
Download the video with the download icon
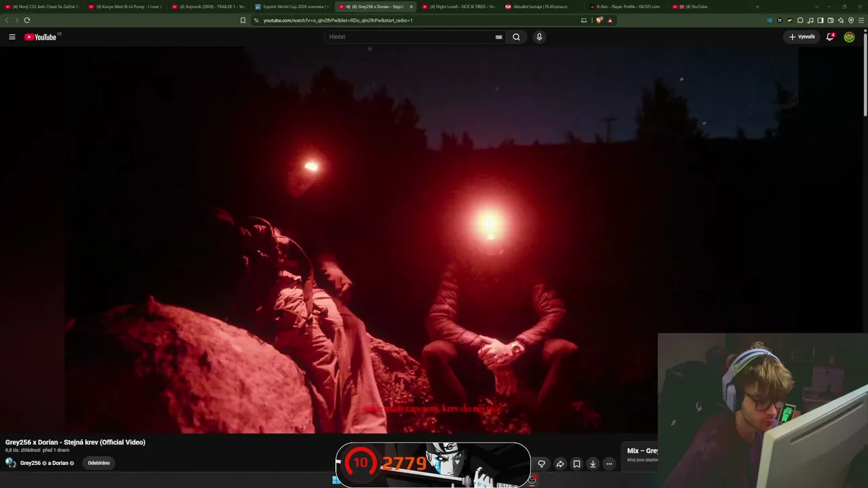click(593, 464)
